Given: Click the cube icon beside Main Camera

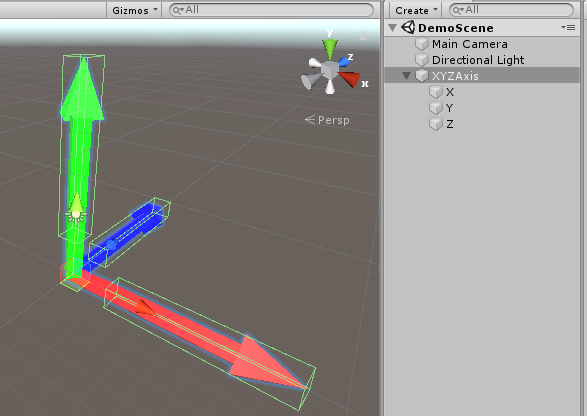Looking at the screenshot, I should tap(422, 44).
